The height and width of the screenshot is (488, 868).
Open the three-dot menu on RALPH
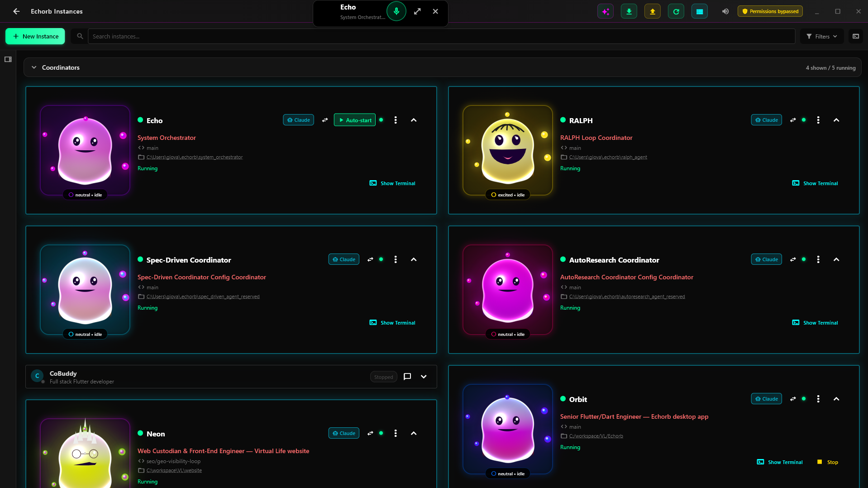point(818,120)
